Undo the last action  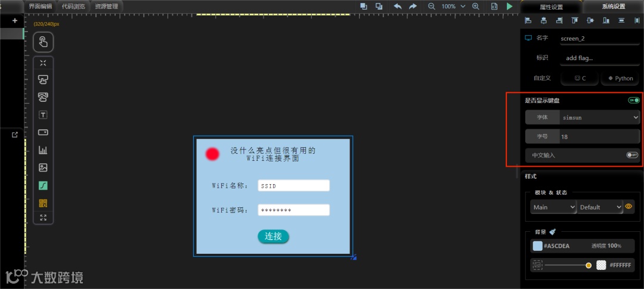tap(398, 6)
